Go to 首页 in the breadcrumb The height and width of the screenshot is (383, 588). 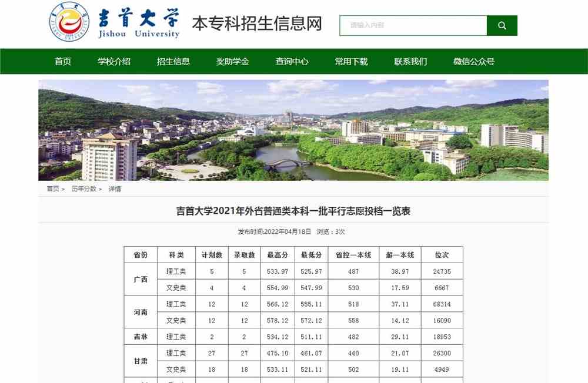[x=53, y=189]
